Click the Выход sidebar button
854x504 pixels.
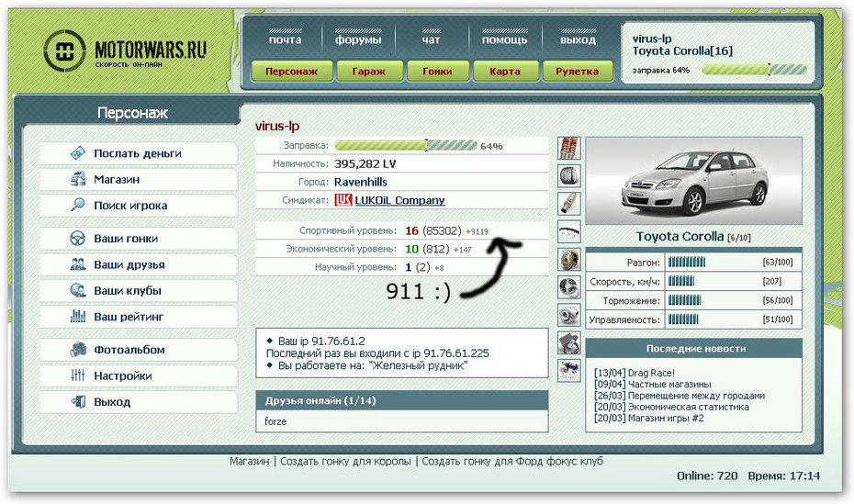(139, 402)
